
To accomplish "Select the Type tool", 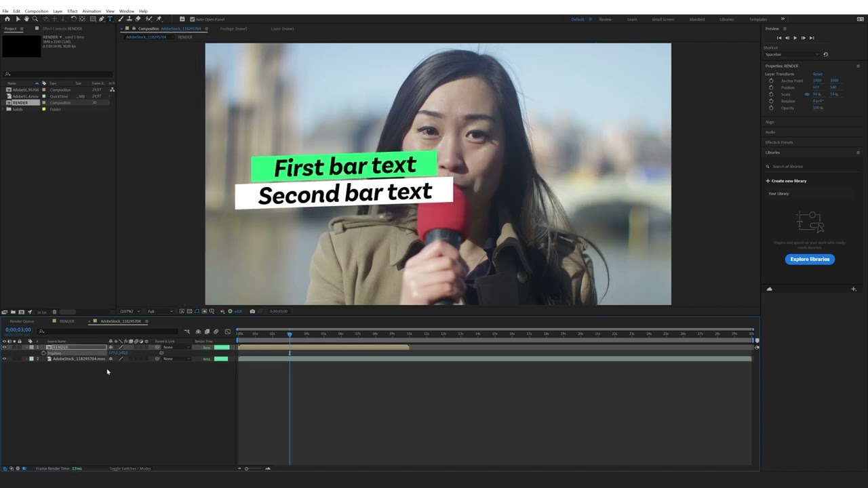I will coord(110,19).
